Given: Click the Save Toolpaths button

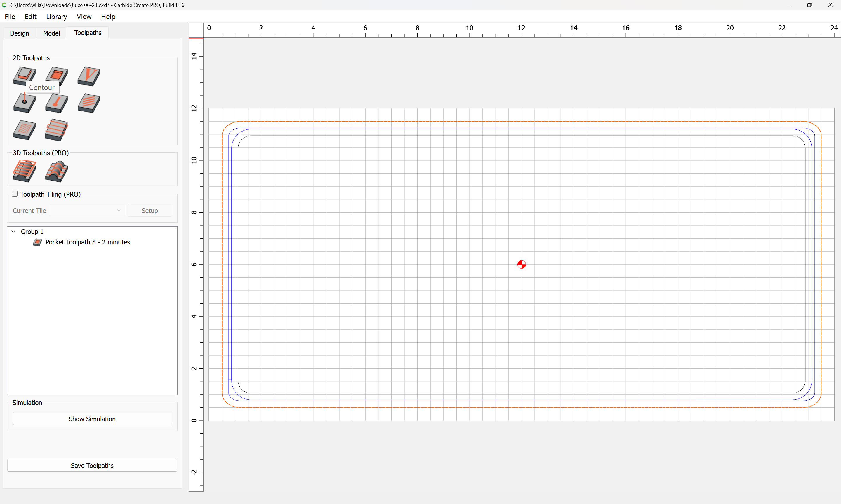Looking at the screenshot, I should pyautogui.click(x=92, y=465).
